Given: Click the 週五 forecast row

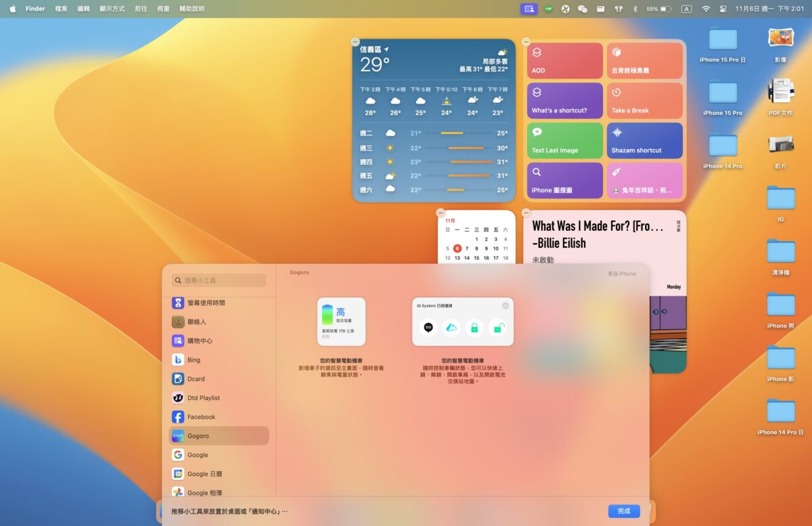Looking at the screenshot, I should [434, 175].
